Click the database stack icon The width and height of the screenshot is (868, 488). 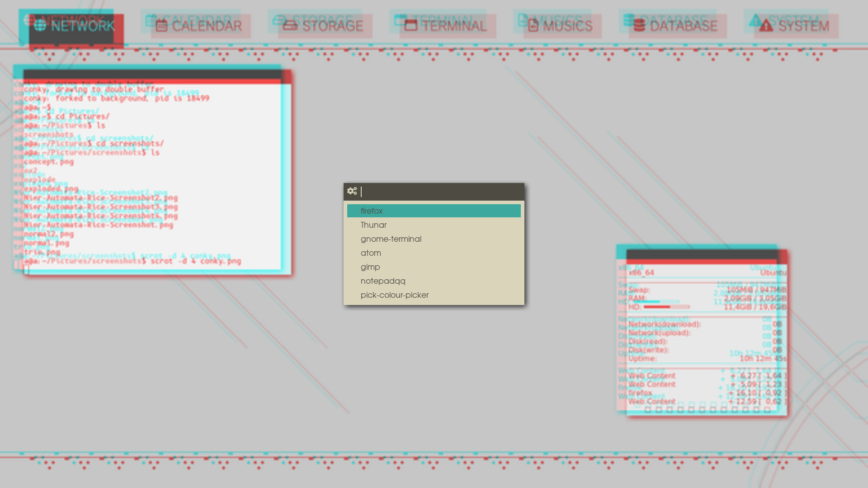(639, 26)
